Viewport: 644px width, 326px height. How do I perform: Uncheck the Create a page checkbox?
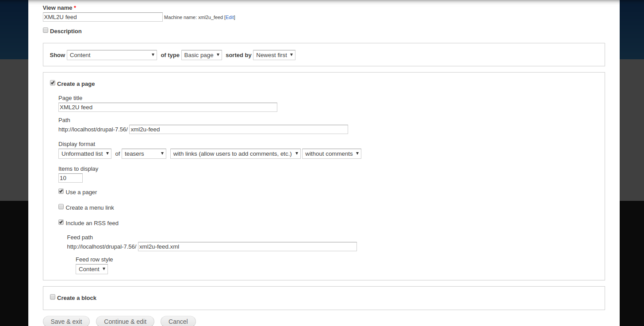pos(53,83)
